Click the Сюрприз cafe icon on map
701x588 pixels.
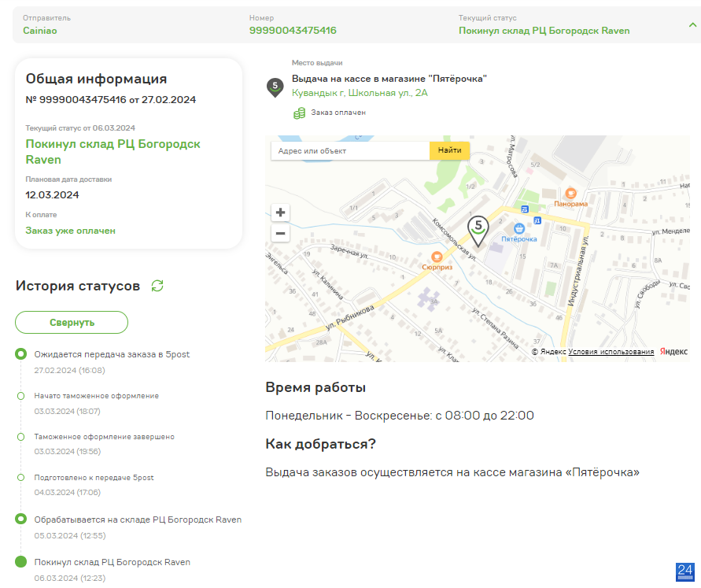[437, 257]
